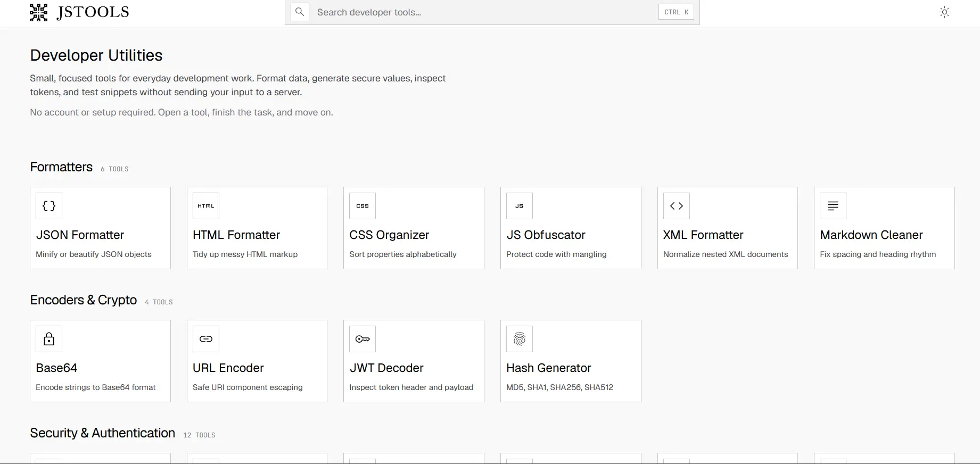Click 'Encode strings to Base64 format' text
The height and width of the screenshot is (464, 980).
96,387
